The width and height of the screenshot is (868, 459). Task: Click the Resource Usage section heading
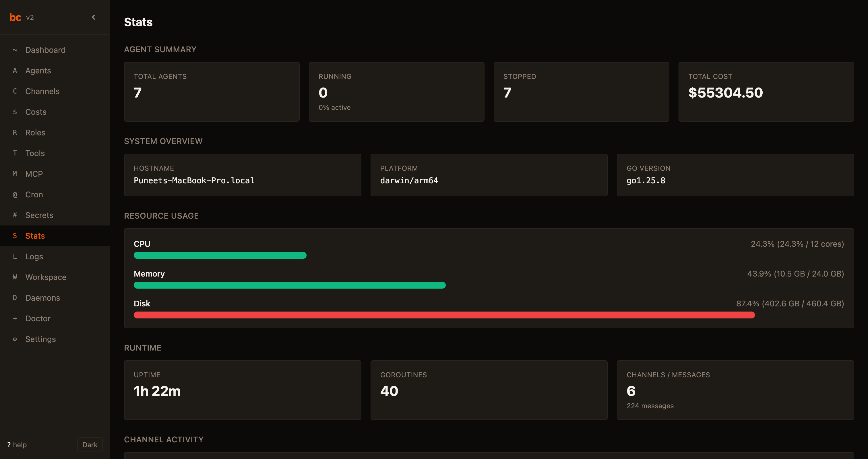pos(161,216)
